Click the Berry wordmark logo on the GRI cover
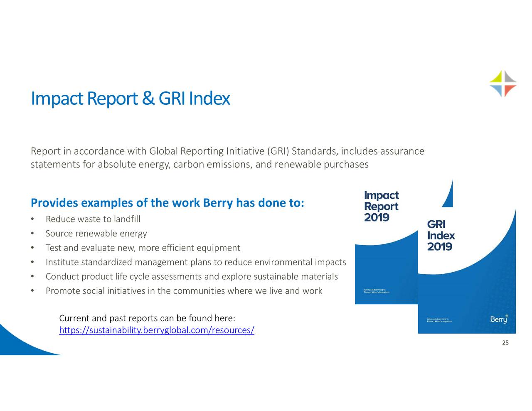 click(x=498, y=320)
